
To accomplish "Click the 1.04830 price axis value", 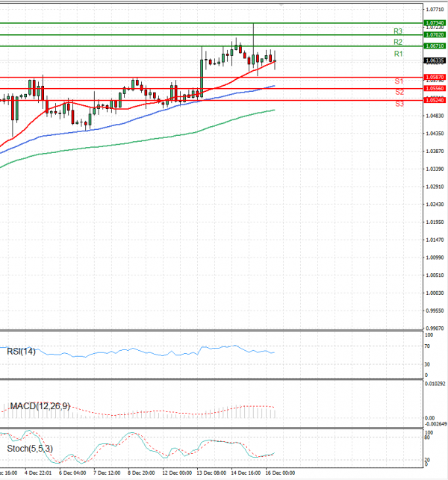I will click(x=435, y=116).
